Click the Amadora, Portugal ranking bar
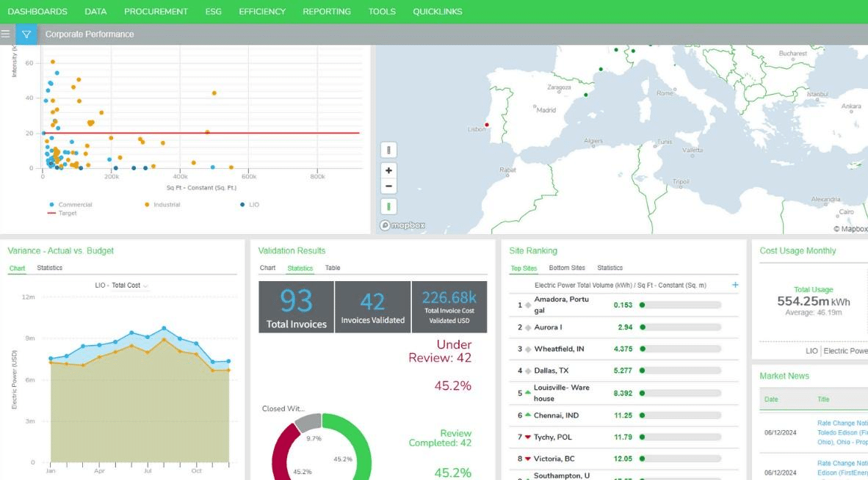 pos(680,305)
